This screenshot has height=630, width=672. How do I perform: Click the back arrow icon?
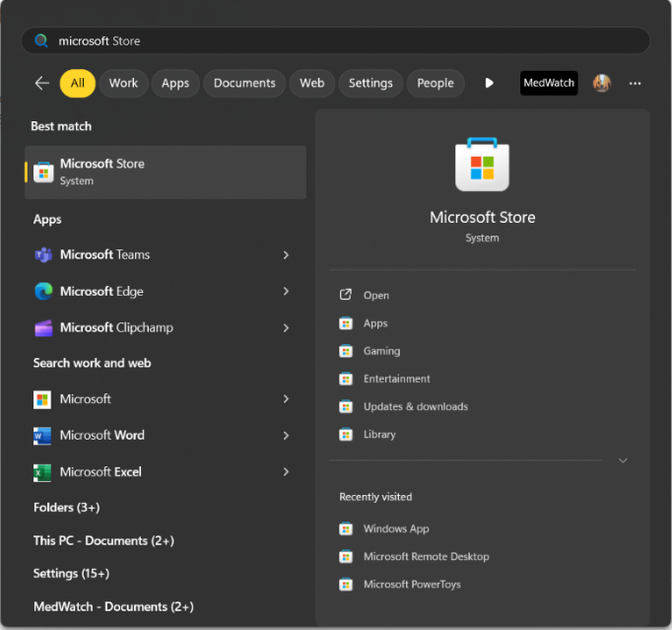click(x=41, y=84)
